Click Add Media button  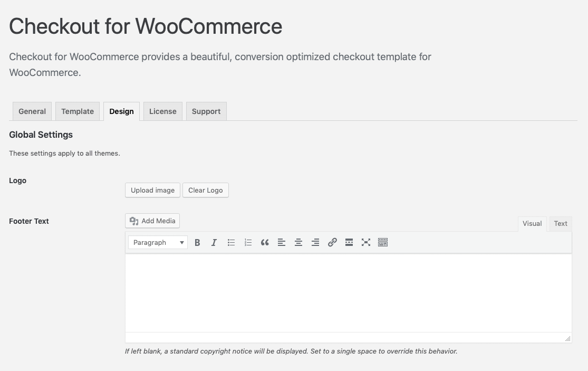(152, 221)
